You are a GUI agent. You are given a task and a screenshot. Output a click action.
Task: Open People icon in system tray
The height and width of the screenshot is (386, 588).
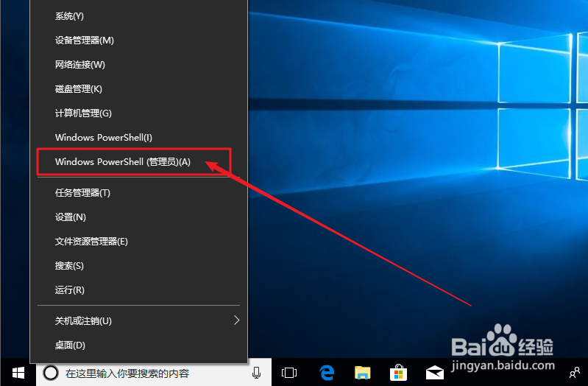[x=575, y=373]
